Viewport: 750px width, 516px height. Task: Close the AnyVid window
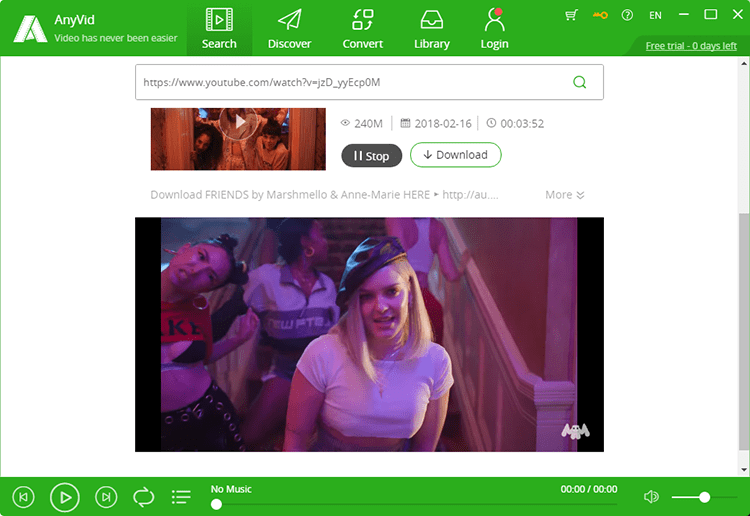coord(738,15)
